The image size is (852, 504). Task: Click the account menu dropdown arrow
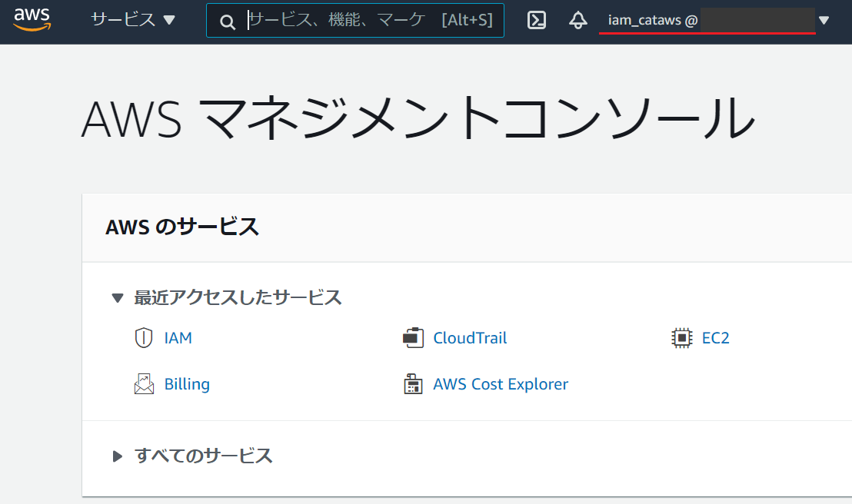pos(824,21)
